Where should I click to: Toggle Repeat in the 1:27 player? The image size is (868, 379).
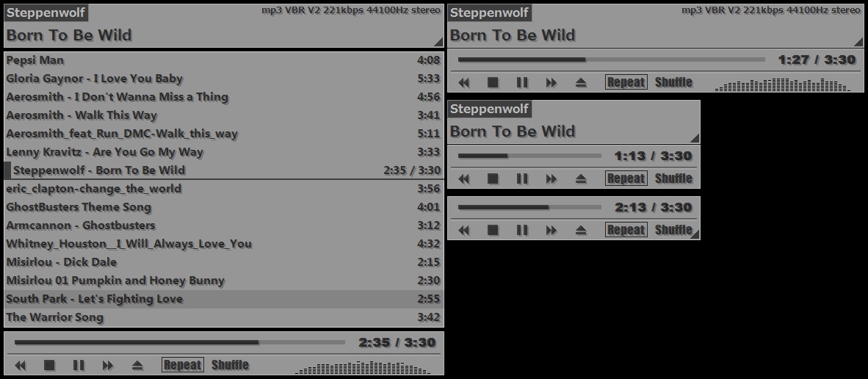(x=626, y=82)
